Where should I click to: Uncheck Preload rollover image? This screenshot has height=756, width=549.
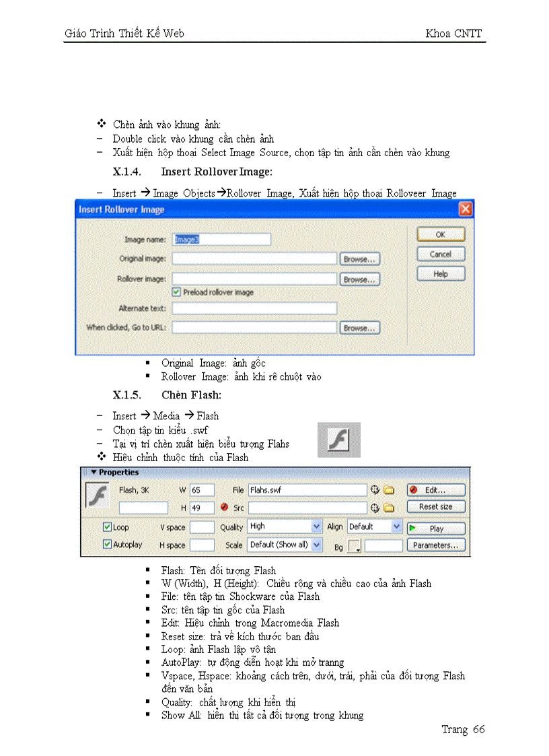176,291
